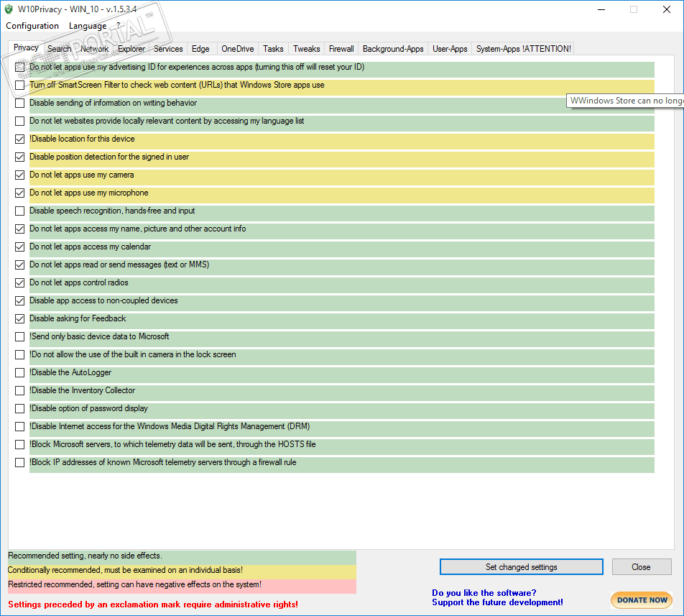Check Disable speech recognition, hands-free and input

coord(19,211)
